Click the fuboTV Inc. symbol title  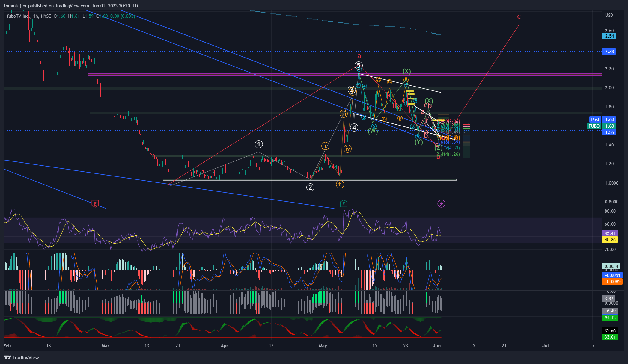tap(19, 16)
